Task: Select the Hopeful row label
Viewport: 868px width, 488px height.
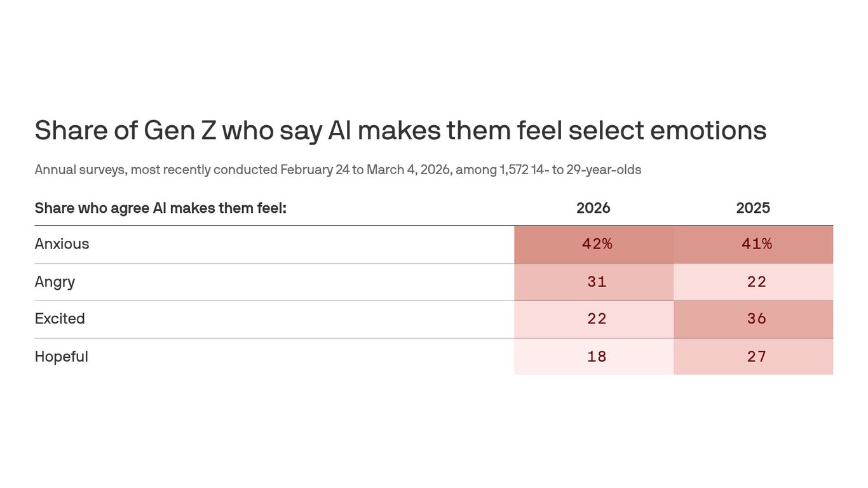Action: 61,356
